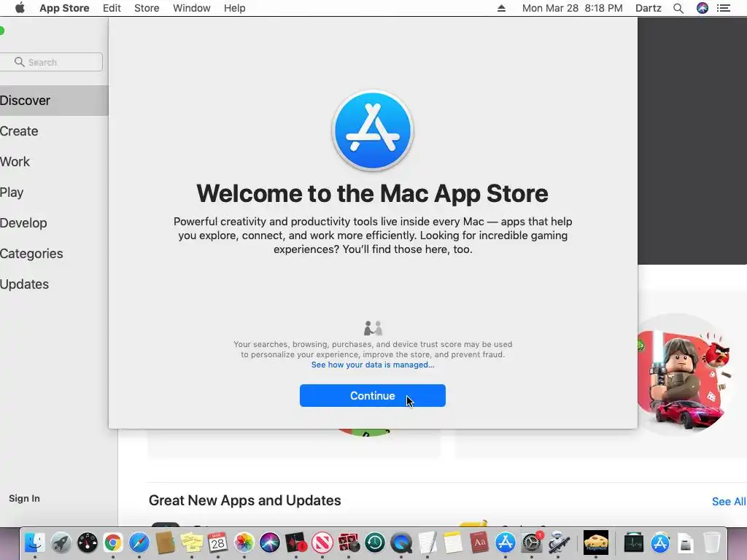
Task: Open Launchpad rocket icon in Dock
Action: [61, 542]
